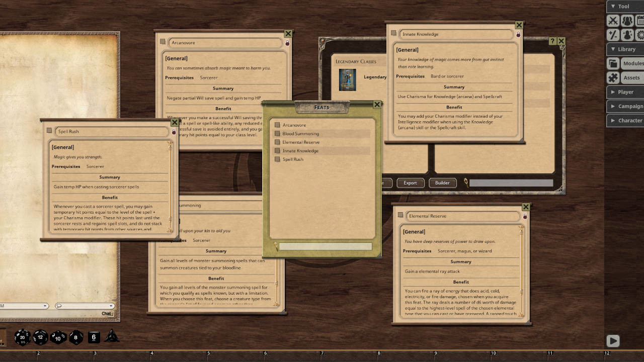This screenshot has width=644, height=362.
Task: Toggle the lock on Elemental Reserve record
Action: 525,216
